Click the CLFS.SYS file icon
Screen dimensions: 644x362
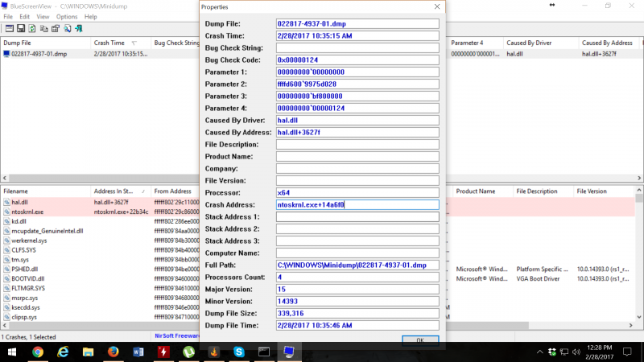point(7,250)
